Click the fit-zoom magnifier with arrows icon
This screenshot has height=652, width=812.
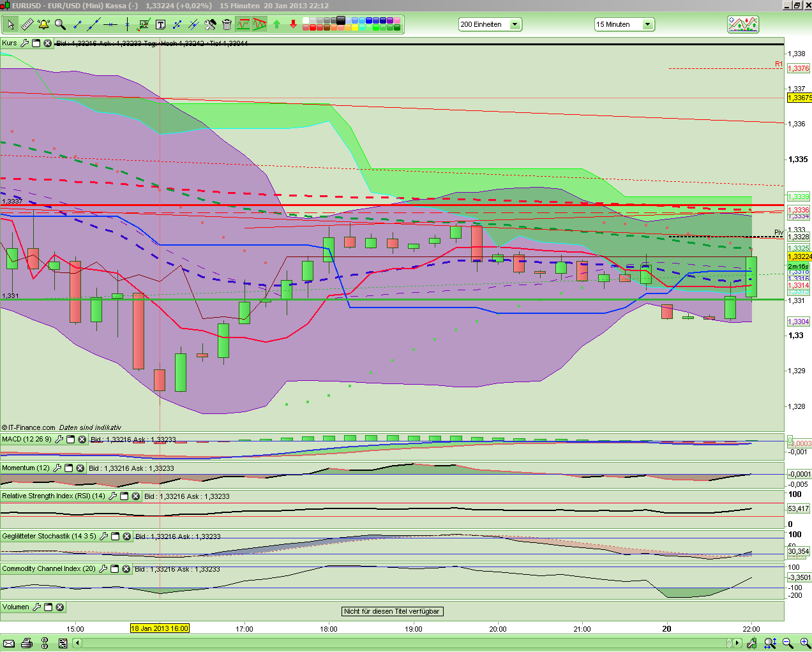coord(771,643)
